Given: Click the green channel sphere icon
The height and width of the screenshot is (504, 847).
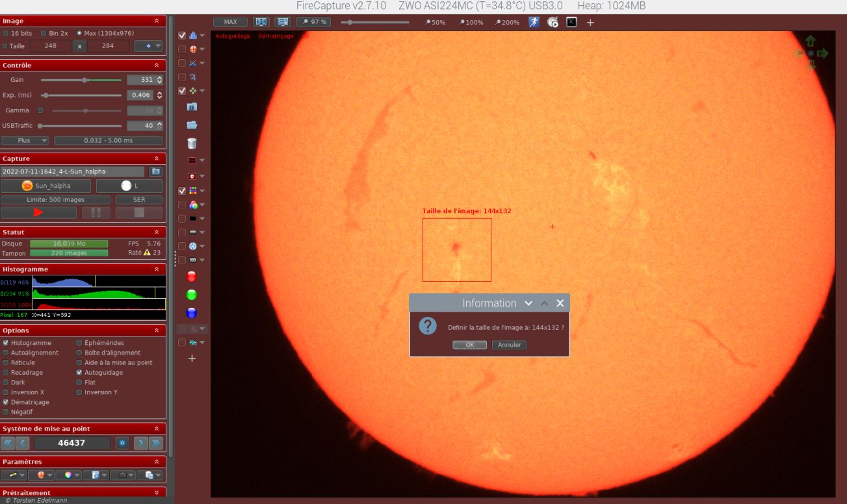Looking at the screenshot, I should (192, 295).
